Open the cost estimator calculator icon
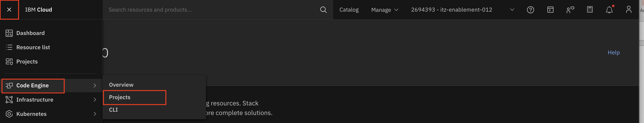Screen dimensions: 644x123 tap(589, 10)
